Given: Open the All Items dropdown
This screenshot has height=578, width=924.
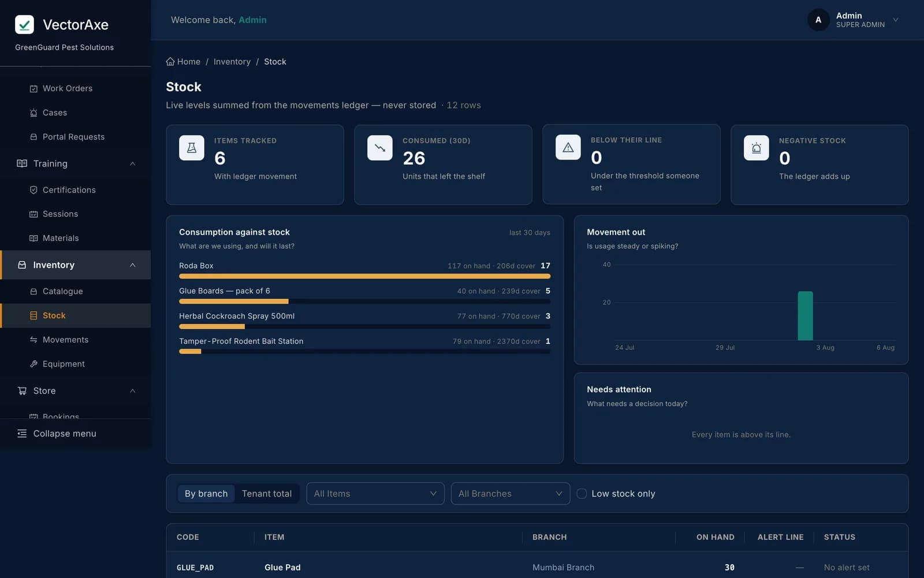Looking at the screenshot, I should 375,494.
